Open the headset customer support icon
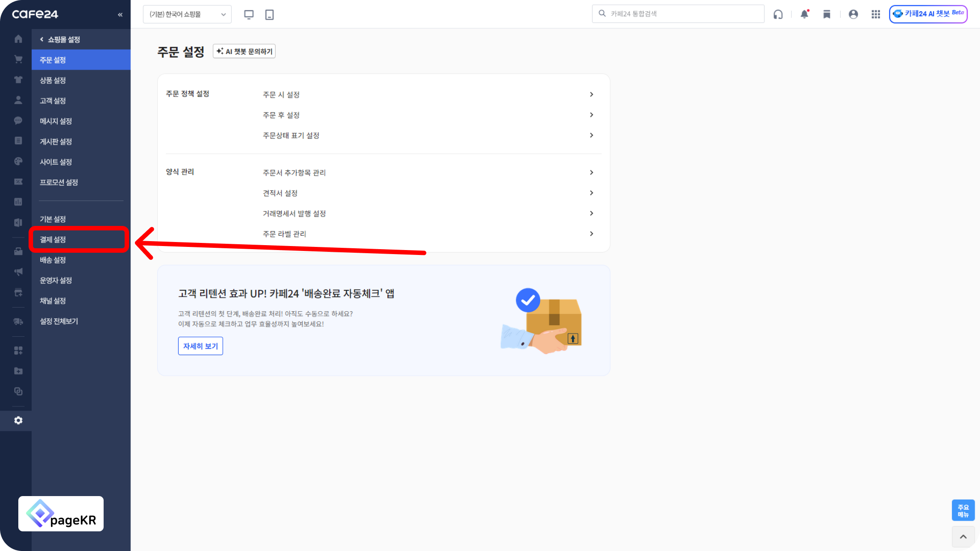 pyautogui.click(x=778, y=14)
